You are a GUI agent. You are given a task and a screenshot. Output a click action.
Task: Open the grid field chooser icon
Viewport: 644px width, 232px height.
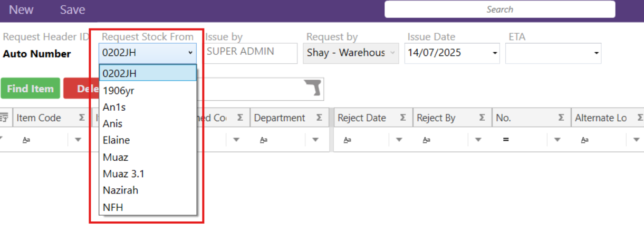[4, 118]
